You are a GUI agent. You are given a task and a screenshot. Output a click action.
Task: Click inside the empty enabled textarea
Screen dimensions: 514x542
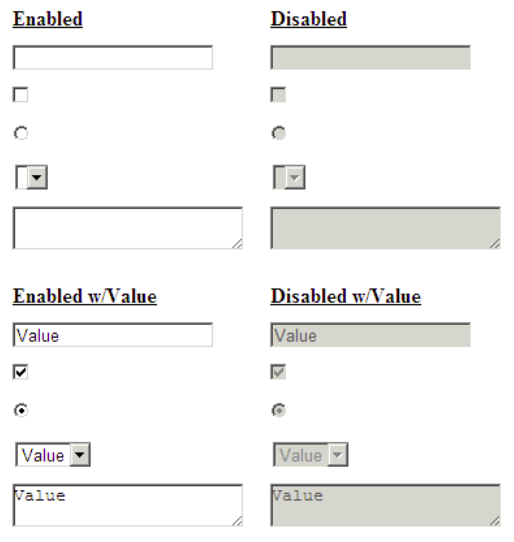[x=128, y=228]
